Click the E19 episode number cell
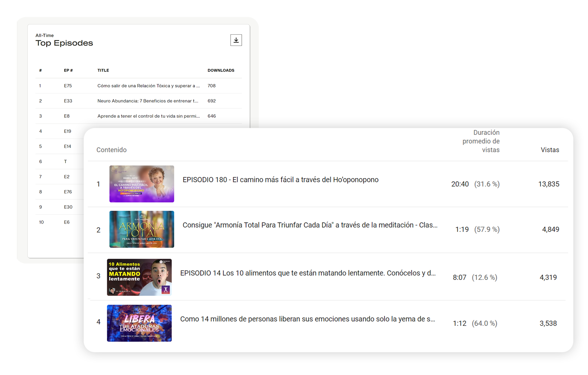588x375 pixels. tap(68, 131)
